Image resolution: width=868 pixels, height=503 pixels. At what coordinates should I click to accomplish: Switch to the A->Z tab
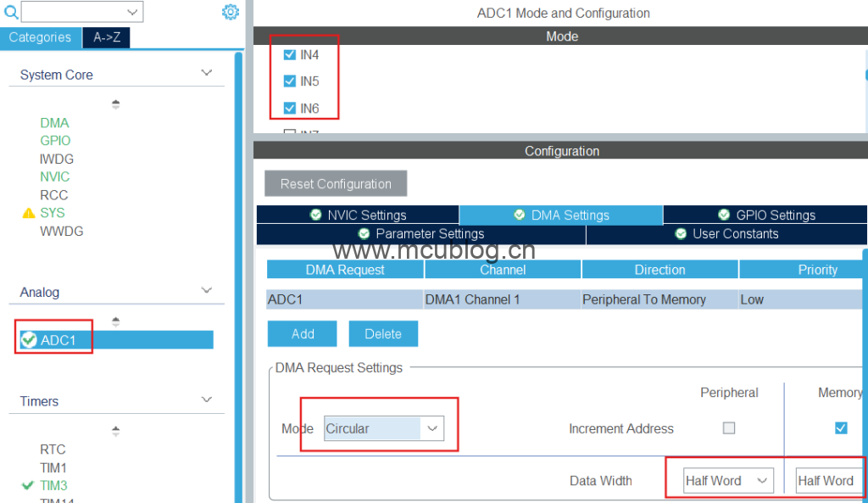tap(106, 37)
